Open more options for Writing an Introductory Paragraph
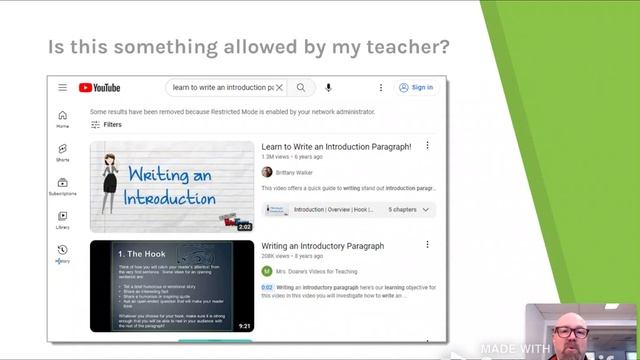Viewport: 640px width, 360px height. [427, 244]
